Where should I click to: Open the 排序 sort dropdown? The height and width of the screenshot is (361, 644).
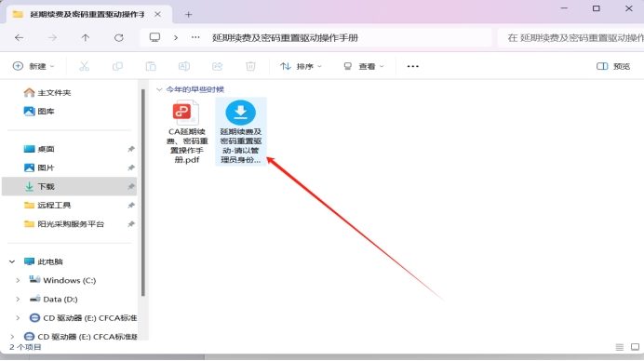pos(301,66)
